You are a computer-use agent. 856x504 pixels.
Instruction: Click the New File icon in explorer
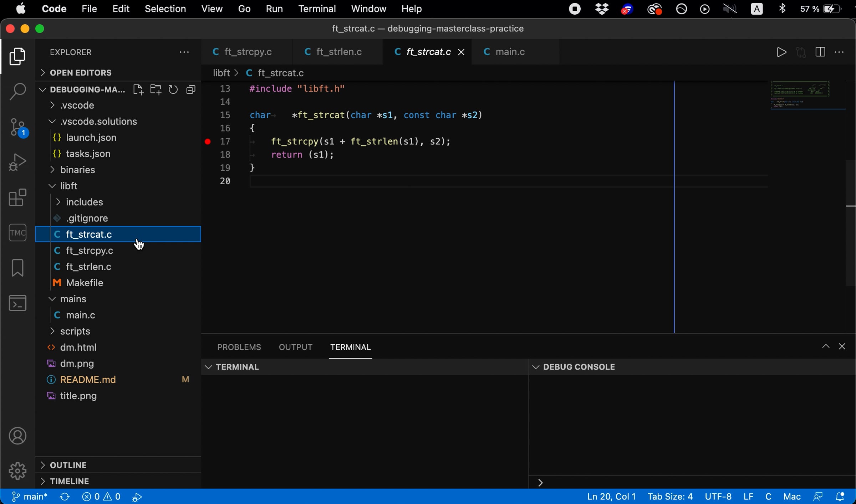tap(138, 89)
